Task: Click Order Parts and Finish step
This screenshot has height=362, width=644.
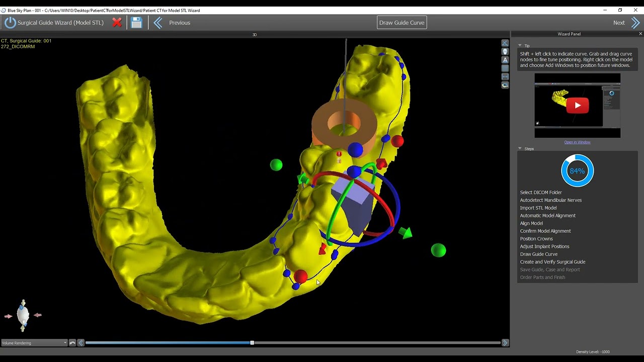Action: (542, 278)
